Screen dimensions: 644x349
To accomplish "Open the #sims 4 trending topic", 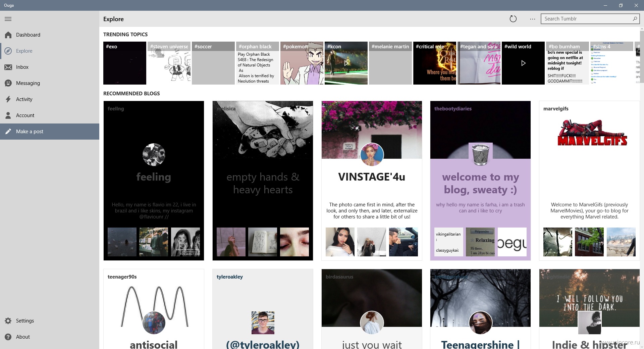I will coord(612,63).
